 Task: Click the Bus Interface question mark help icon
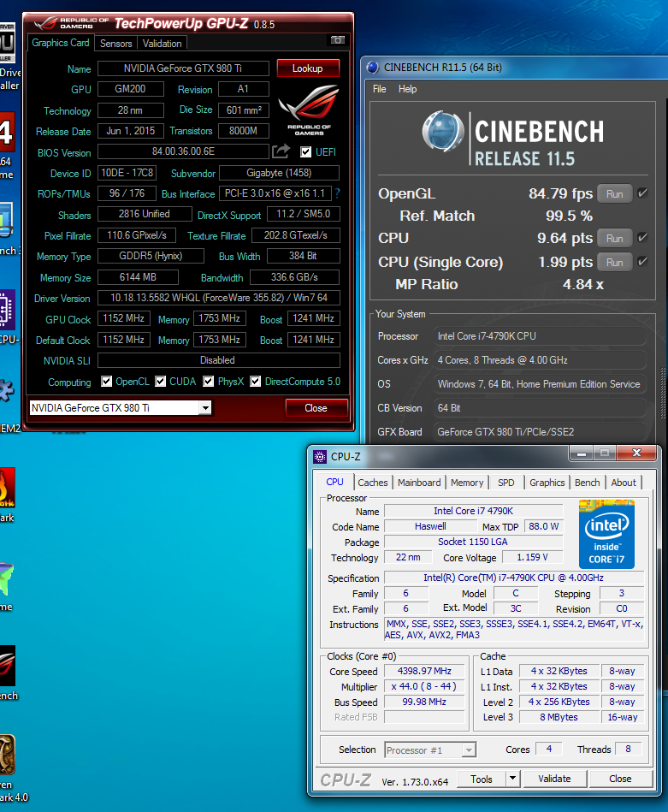coord(337,193)
